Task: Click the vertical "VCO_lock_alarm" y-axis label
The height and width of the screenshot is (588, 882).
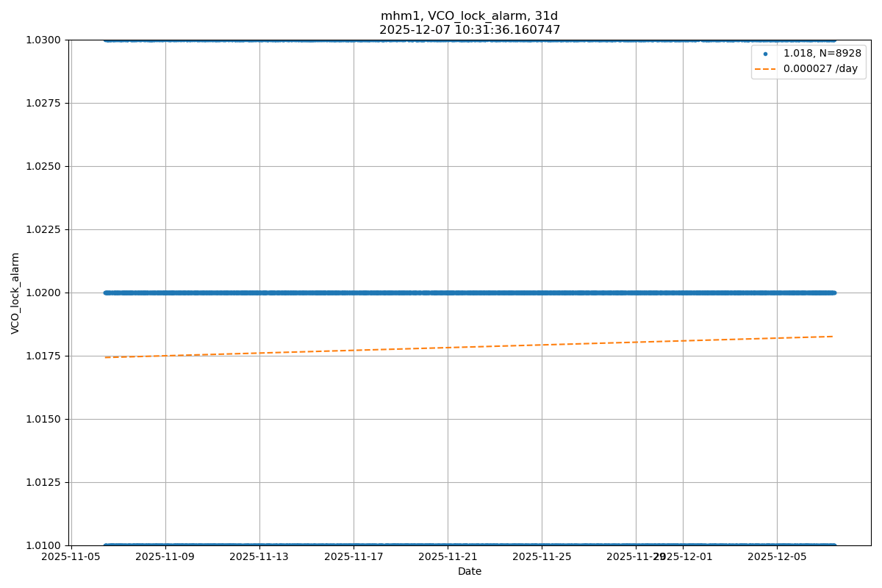Action: pyautogui.click(x=15, y=293)
